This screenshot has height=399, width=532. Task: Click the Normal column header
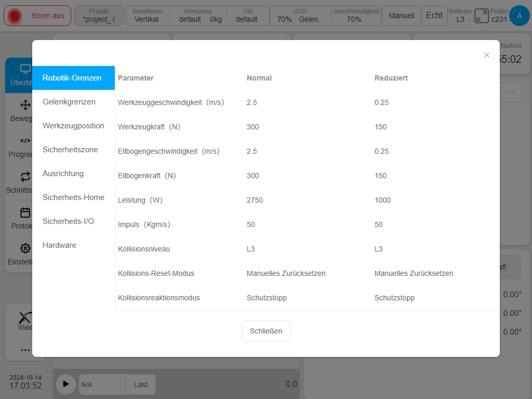(259, 78)
